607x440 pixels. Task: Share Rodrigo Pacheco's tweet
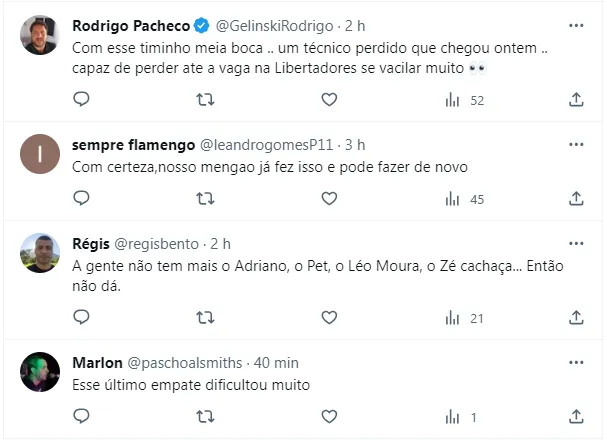[576, 99]
